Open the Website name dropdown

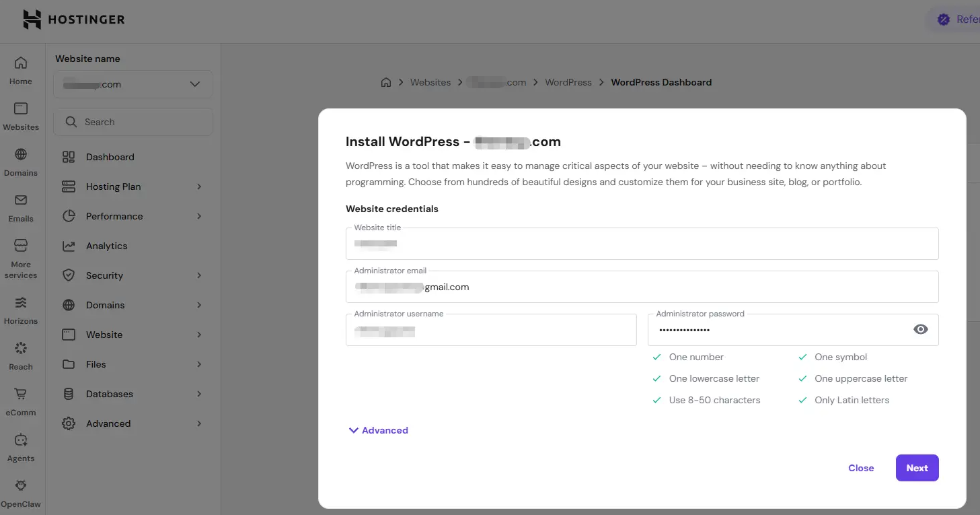(133, 84)
